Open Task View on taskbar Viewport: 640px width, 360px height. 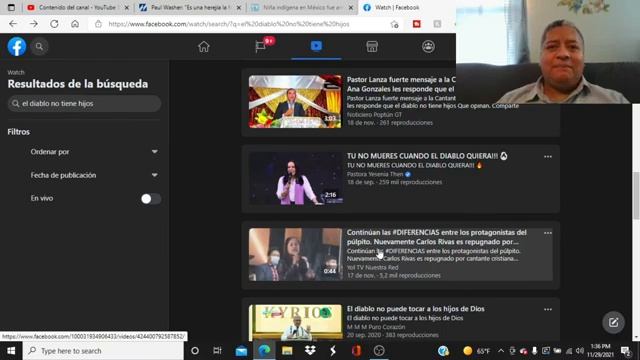(x=218, y=351)
